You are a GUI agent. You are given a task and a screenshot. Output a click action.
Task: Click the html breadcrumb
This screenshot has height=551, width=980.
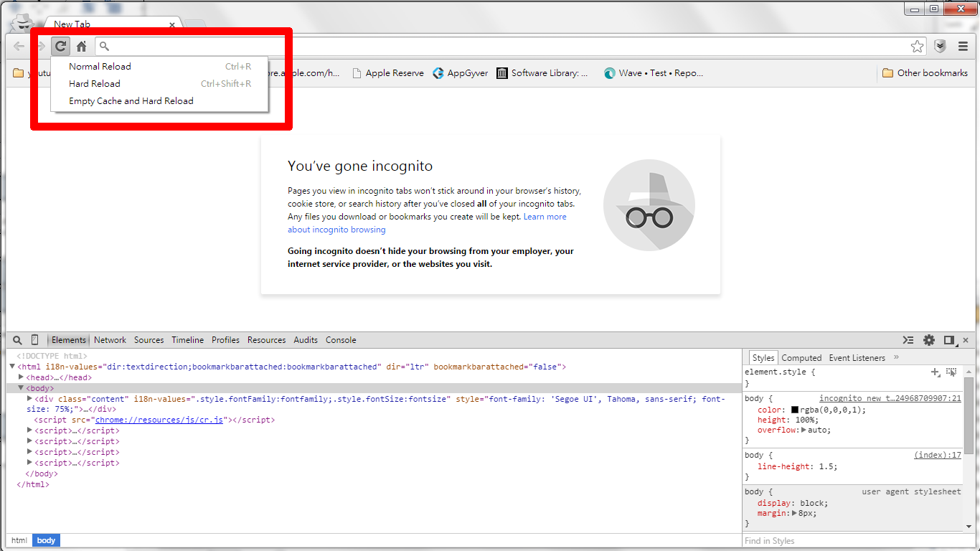pyautogui.click(x=19, y=541)
